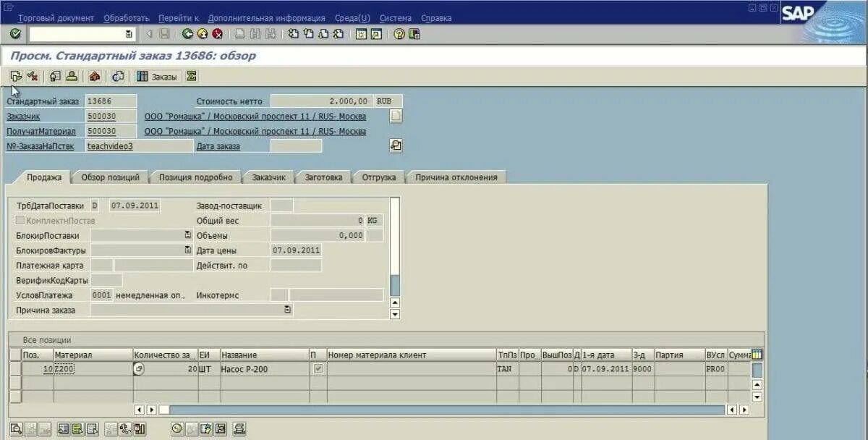This screenshot has height=440, width=868.
Task: Switch to the Позиция подробно tab
Action: point(196,177)
